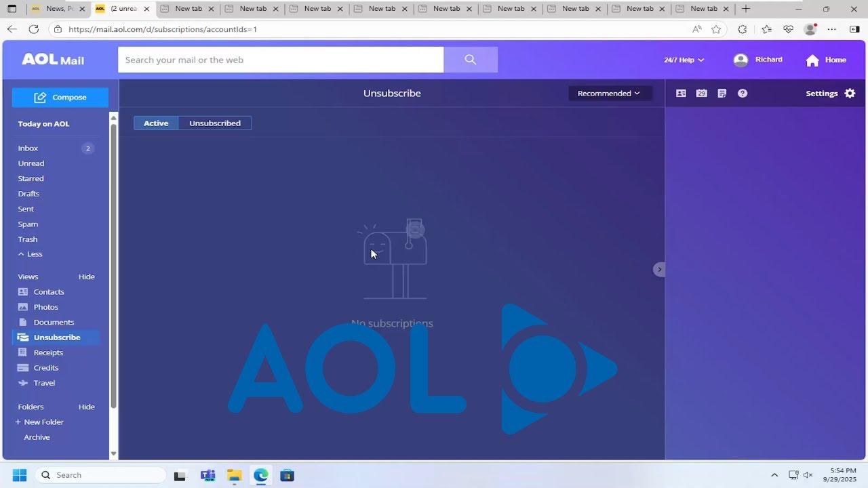The width and height of the screenshot is (868, 488).
Task: Click the AOL Mail logo
Action: coord(53,60)
